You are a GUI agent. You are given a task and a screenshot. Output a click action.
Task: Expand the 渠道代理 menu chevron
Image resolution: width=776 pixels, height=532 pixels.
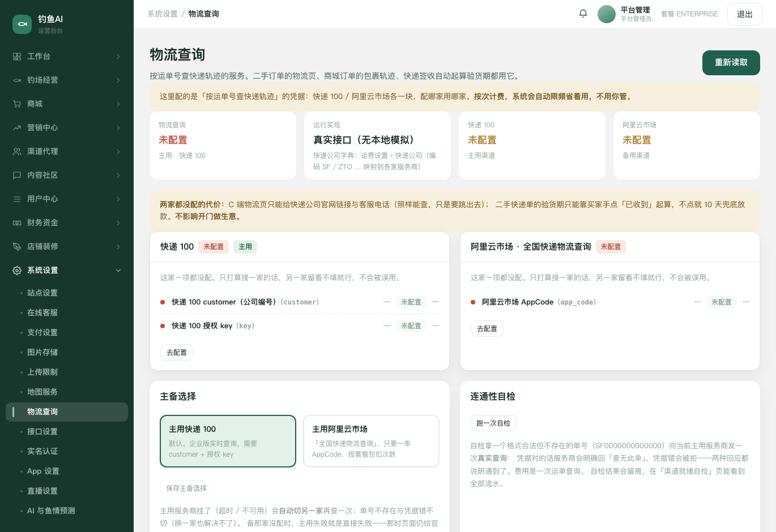click(x=118, y=152)
